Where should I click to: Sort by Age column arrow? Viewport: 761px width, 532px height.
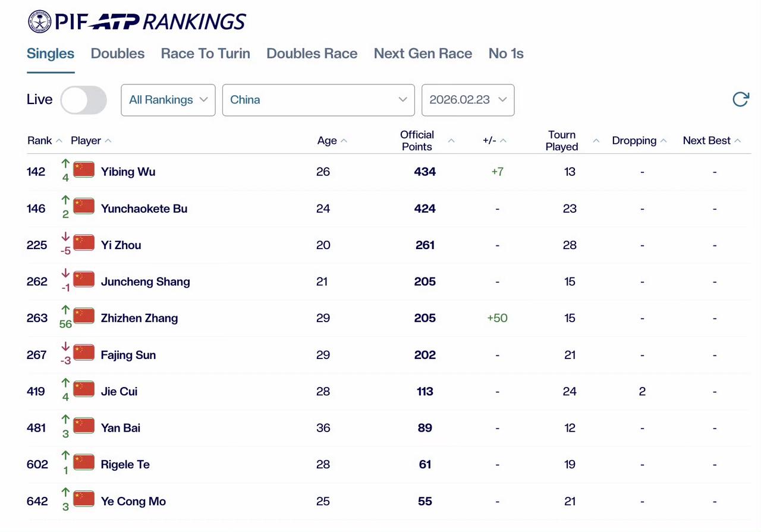(344, 141)
